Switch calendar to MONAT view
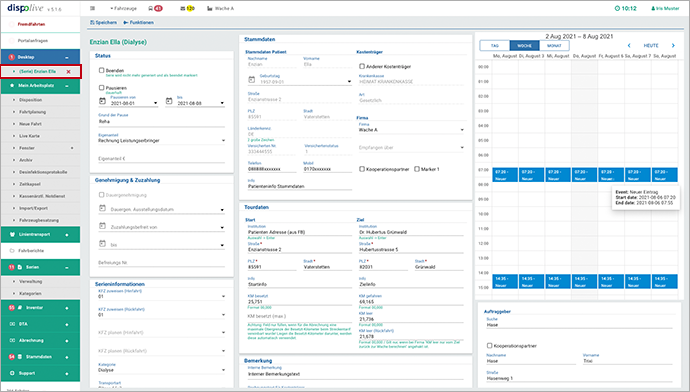The height and width of the screenshot is (392, 690). [554, 45]
